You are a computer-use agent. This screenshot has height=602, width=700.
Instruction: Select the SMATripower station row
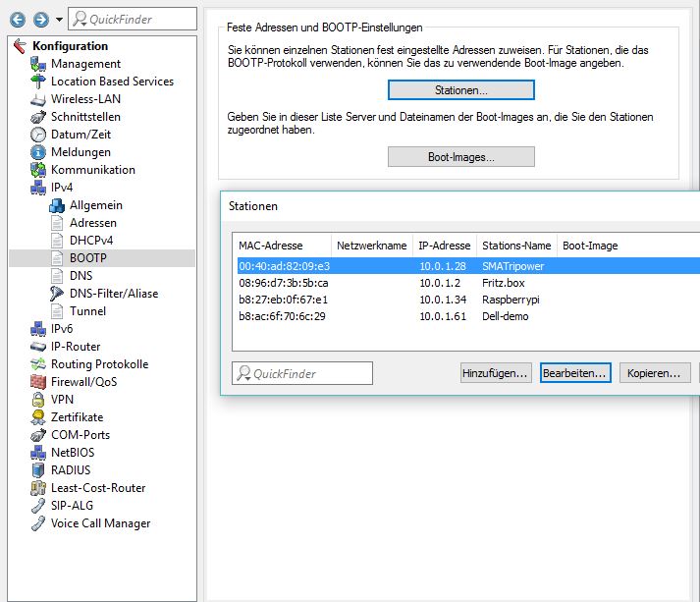click(x=466, y=266)
